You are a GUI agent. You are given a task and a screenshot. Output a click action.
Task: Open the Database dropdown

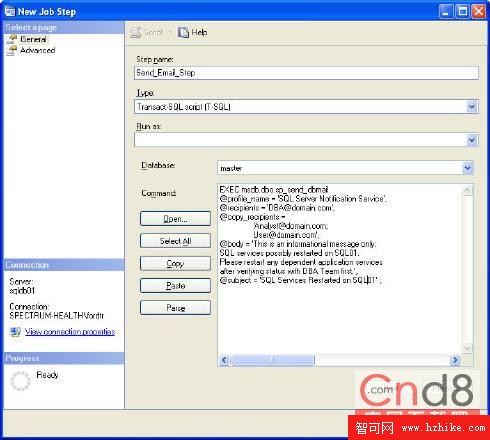pyautogui.click(x=468, y=168)
